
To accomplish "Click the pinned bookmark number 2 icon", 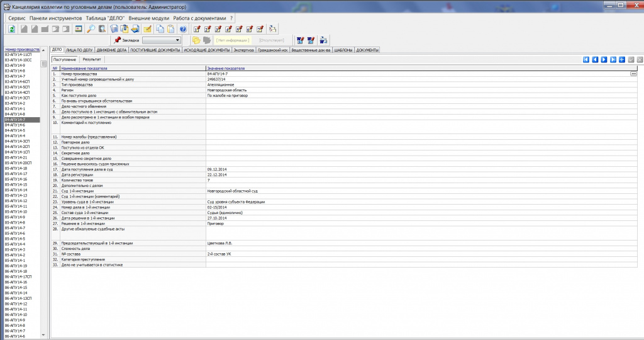I will (208, 29).
